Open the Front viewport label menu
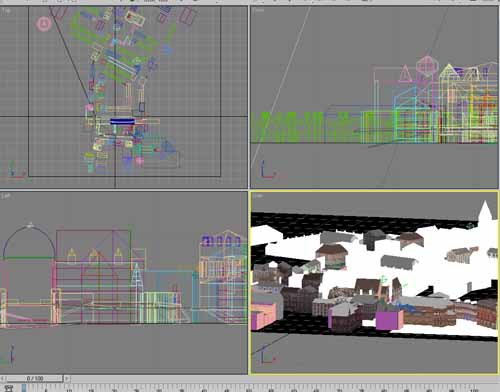 pos(258,10)
